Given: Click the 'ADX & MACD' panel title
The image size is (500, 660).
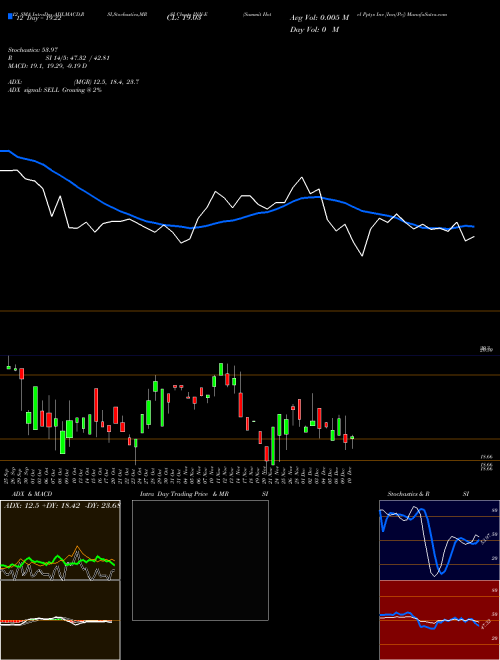Looking at the screenshot, I should (x=32, y=494).
